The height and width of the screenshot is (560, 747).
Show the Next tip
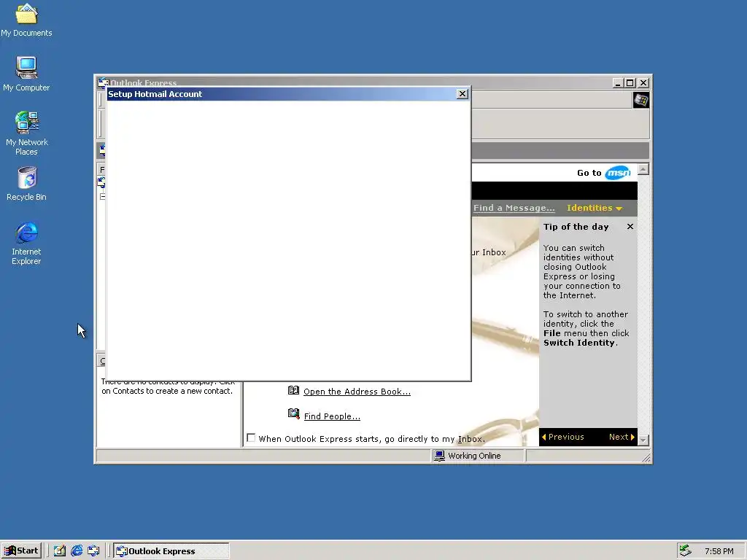pos(622,437)
